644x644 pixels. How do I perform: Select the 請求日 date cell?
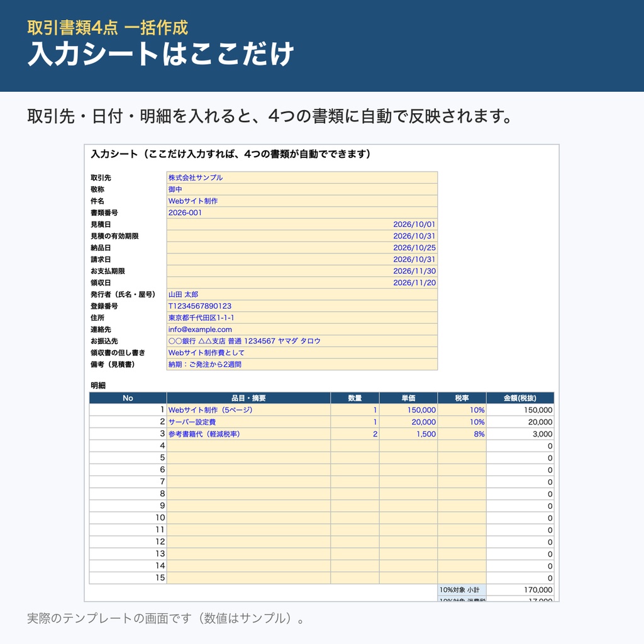pos(302,260)
